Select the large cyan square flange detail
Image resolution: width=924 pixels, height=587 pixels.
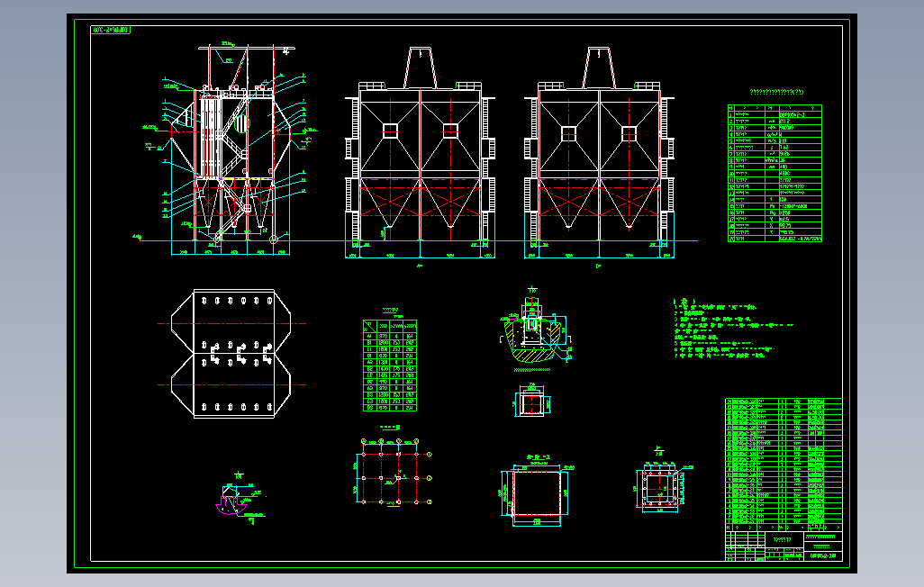pyautogui.click(x=537, y=492)
